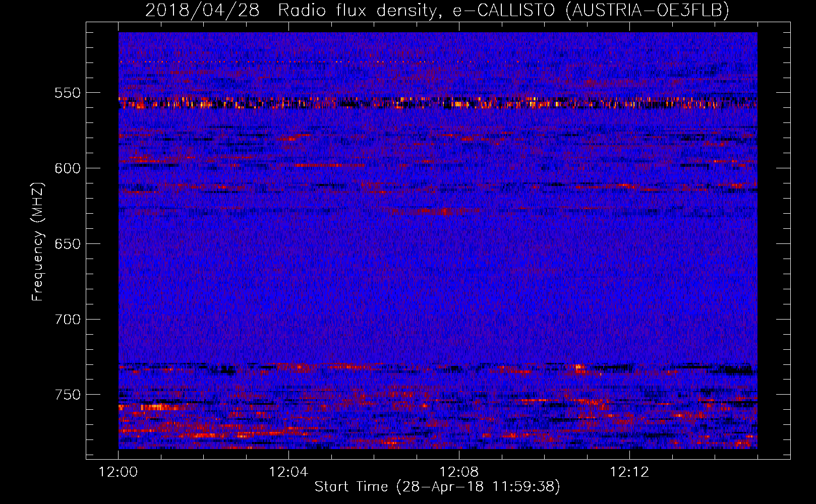Click the 12:00 time tick label

pos(119,472)
